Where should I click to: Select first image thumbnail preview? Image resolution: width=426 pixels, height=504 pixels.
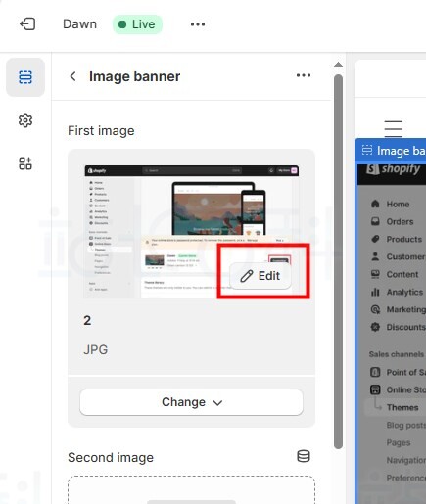191,232
